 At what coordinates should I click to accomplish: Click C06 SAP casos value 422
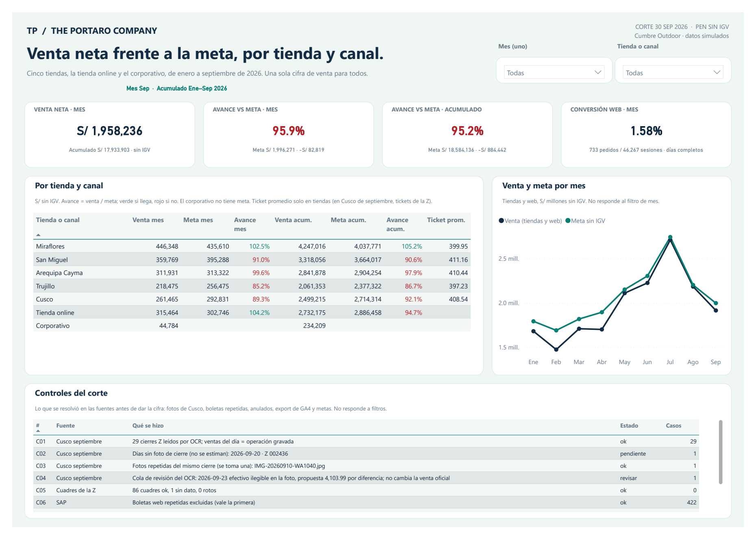[x=692, y=502]
